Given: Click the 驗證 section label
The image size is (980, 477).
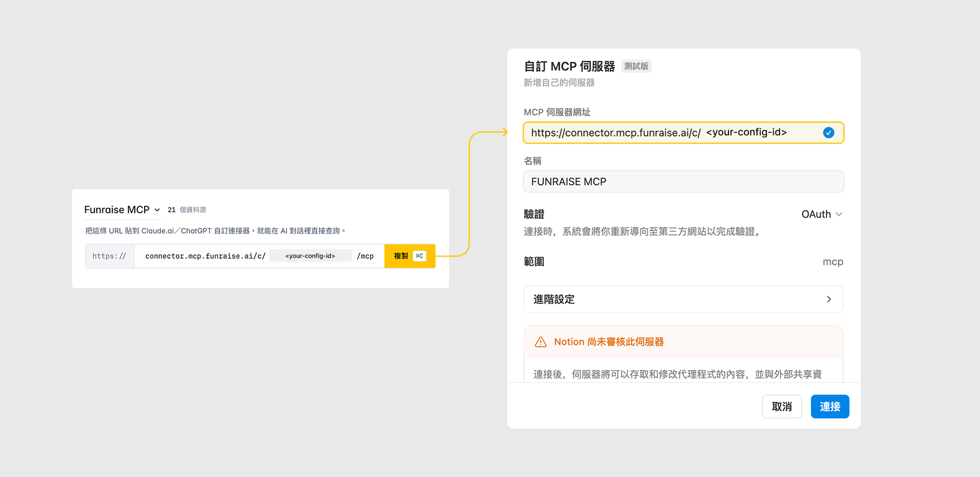Looking at the screenshot, I should point(534,214).
